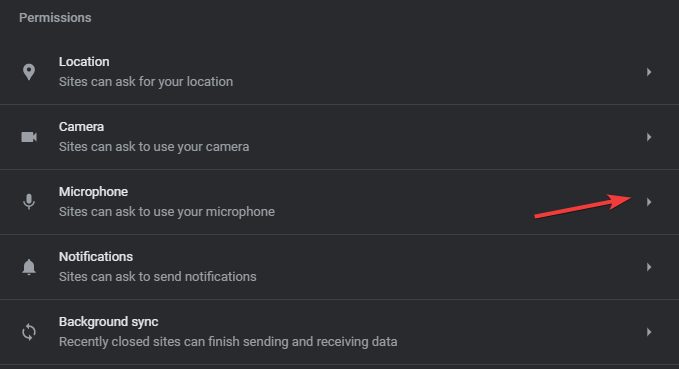Select the Microphone permission title
Screen dimensions: 679x369
pos(93,191)
